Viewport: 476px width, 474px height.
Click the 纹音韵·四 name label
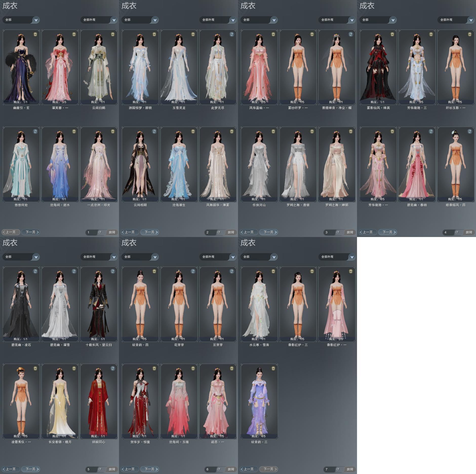140,345
